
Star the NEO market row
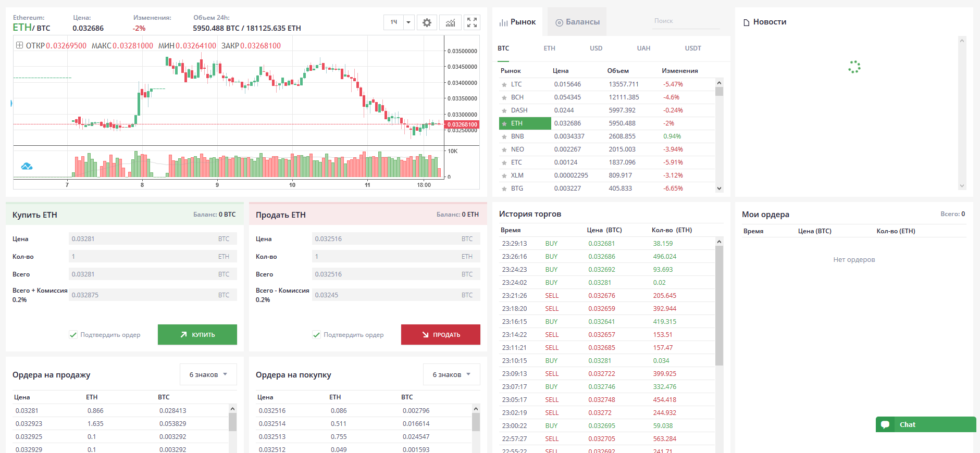(x=504, y=149)
